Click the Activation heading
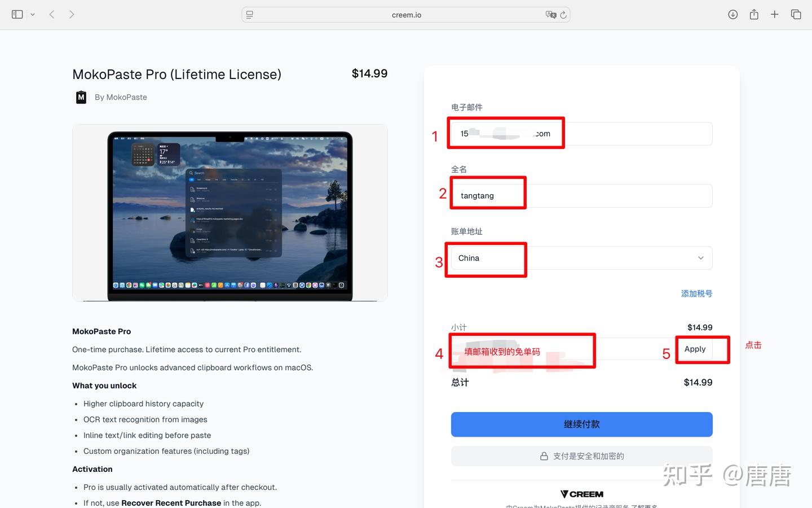This screenshot has height=508, width=812. [x=92, y=469]
